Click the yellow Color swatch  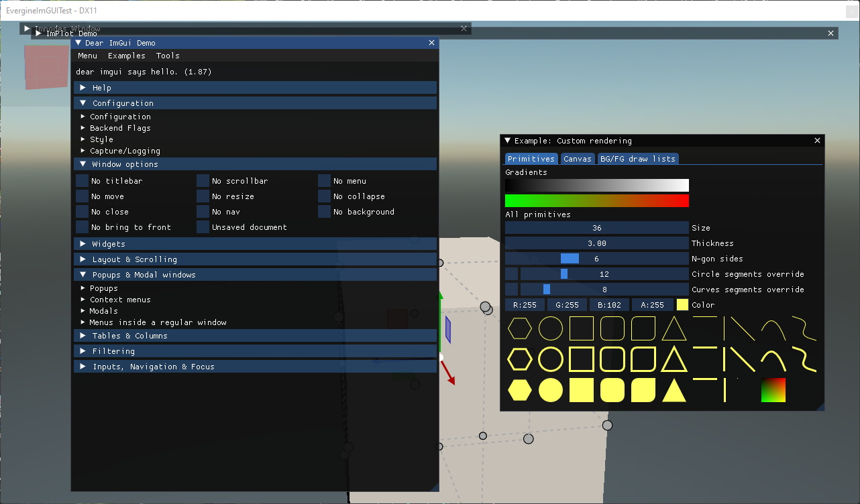[682, 305]
